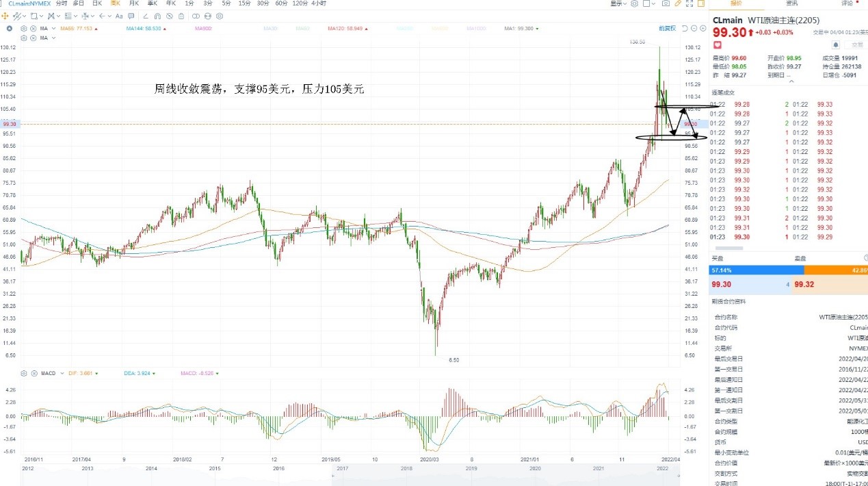Switch to 15分 timeframe
This screenshot has width=868, height=486.
(244, 3)
